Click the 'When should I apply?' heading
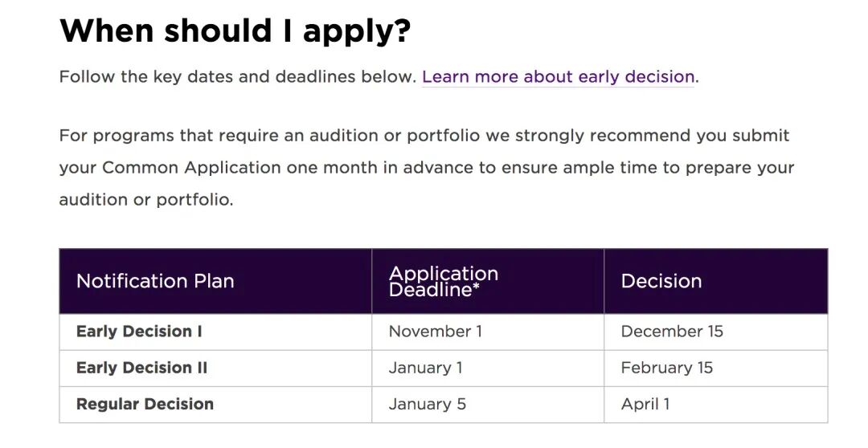 [235, 31]
